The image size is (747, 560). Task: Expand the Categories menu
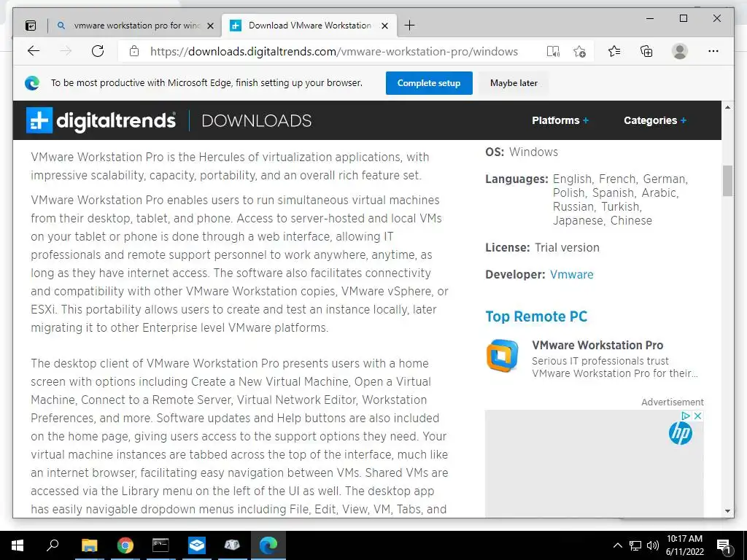(x=655, y=120)
